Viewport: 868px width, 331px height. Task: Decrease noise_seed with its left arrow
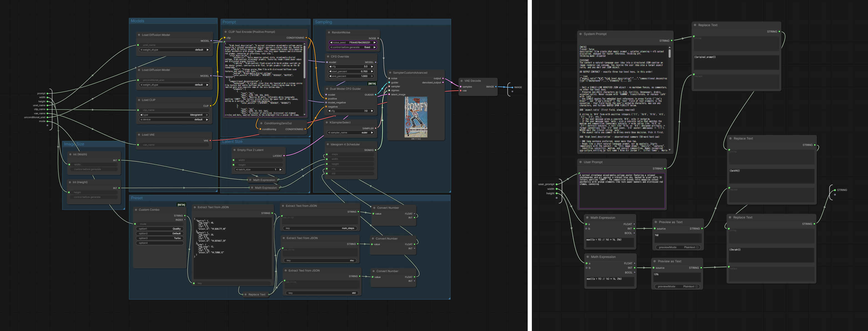[331, 43]
